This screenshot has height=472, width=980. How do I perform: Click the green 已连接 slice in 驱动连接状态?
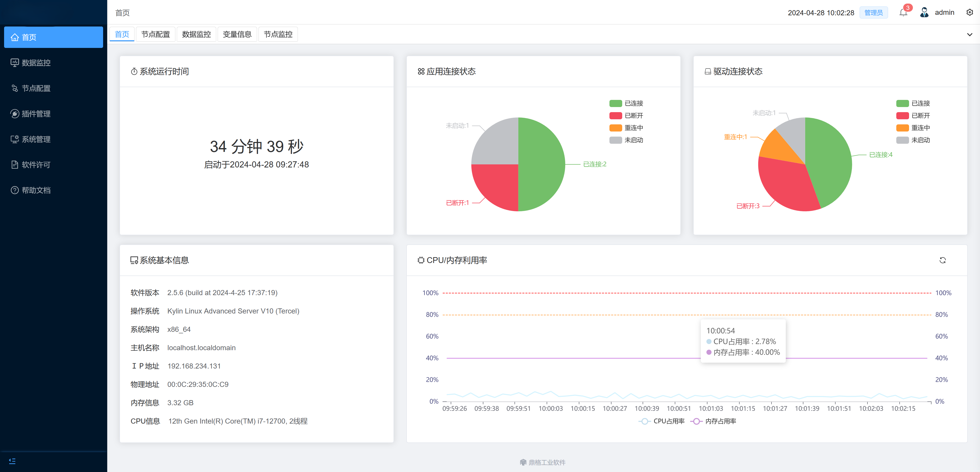click(829, 160)
